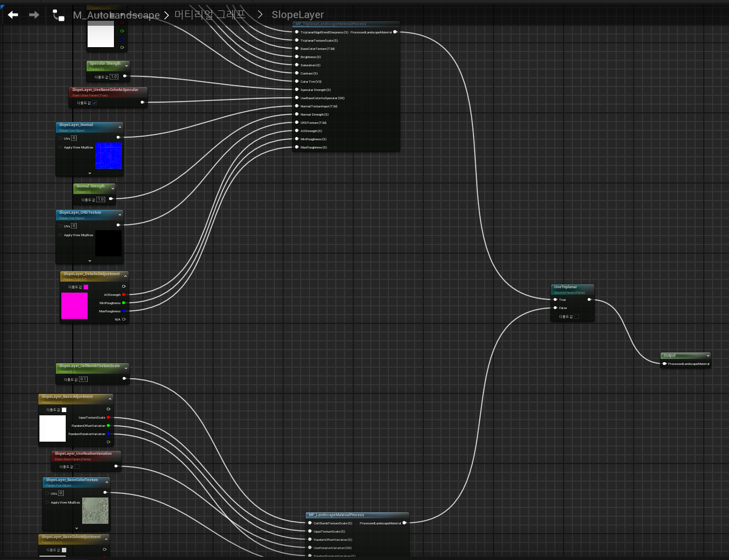Click the red AOStrength output pin
729x560 pixels.
(x=124, y=295)
